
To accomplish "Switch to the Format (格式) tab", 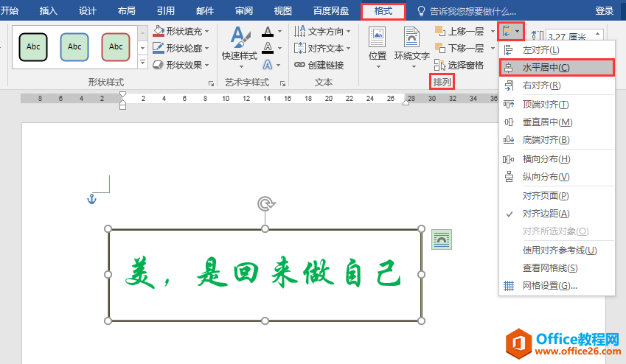I will coord(383,11).
